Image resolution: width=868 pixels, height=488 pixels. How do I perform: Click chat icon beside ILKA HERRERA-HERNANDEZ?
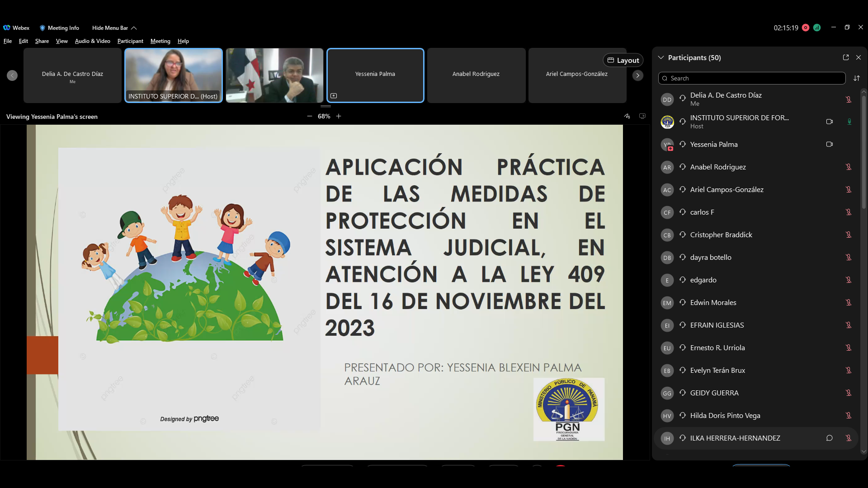(829, 438)
